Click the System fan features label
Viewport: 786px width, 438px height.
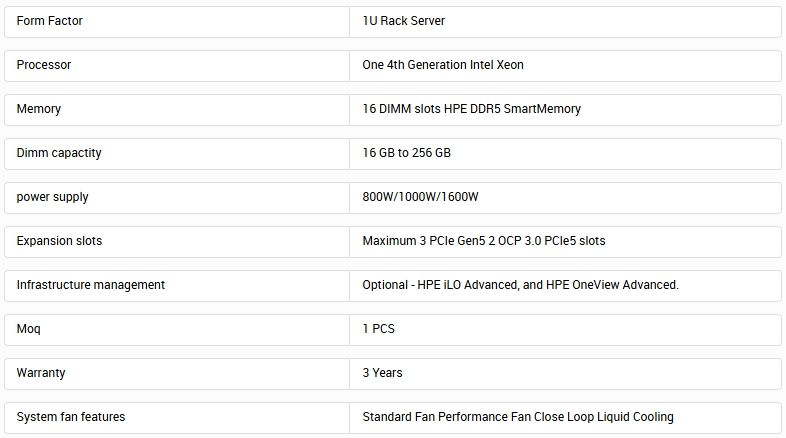[71, 417]
